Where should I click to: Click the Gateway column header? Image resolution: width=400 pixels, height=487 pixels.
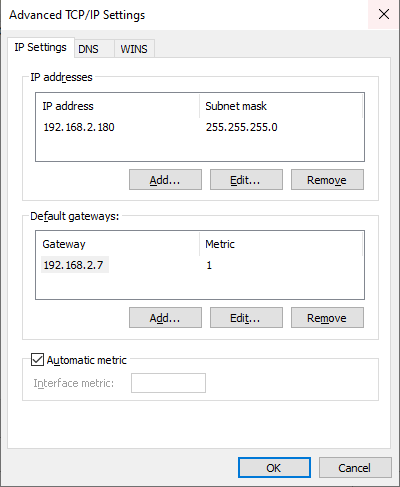118,244
